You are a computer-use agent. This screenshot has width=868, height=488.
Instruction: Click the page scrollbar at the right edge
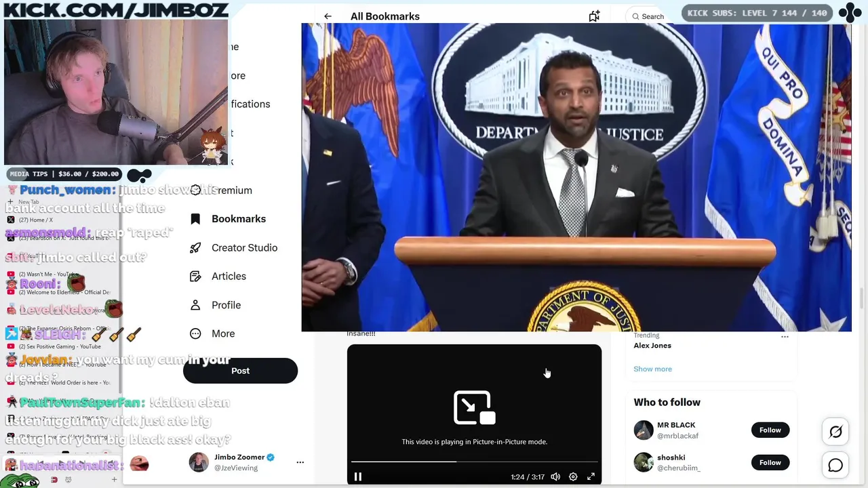click(861, 298)
